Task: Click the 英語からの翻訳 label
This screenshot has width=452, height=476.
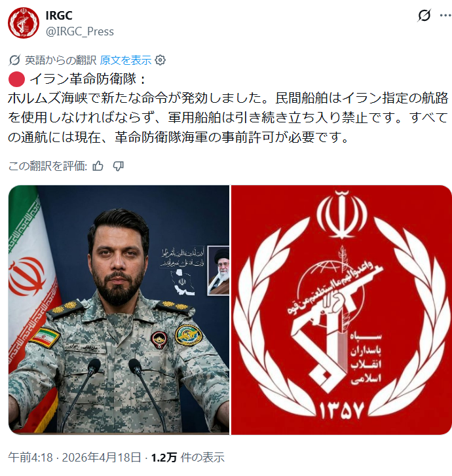Action: click(x=60, y=60)
